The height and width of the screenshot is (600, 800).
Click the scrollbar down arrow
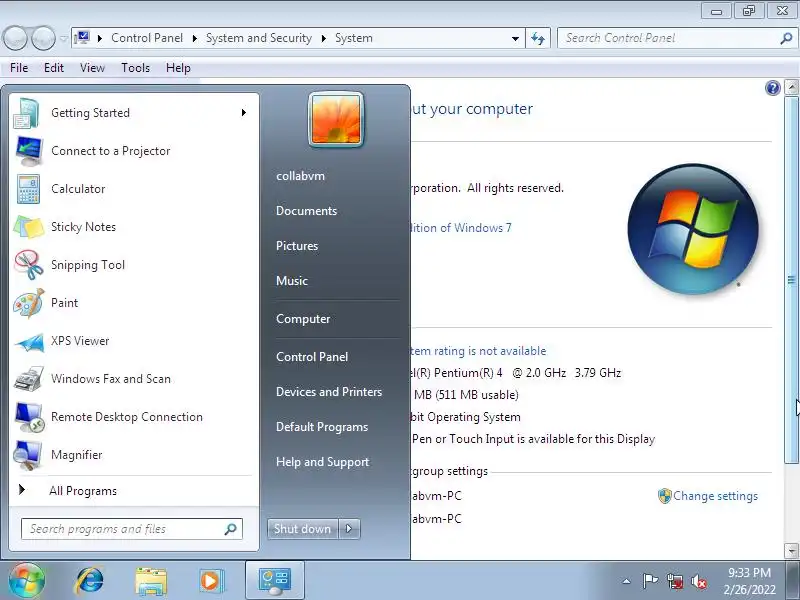(x=791, y=551)
